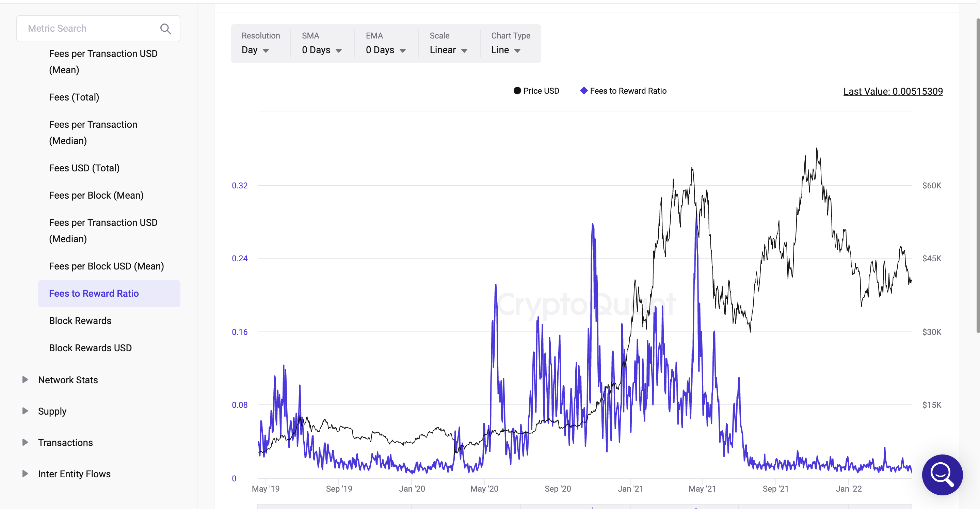Screen dimensions: 980x509
Task: Select Fees per Block (Mean) metric
Action: pyautogui.click(x=96, y=195)
